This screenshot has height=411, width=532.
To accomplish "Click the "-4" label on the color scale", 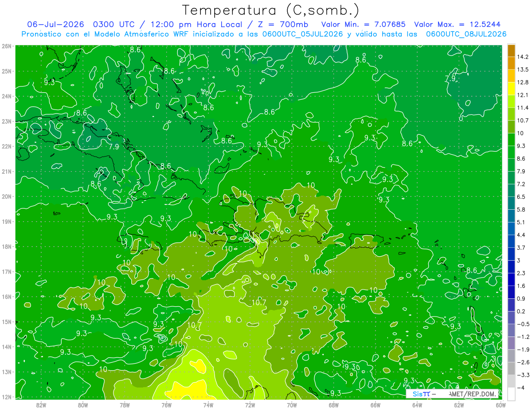I will pyautogui.click(x=520, y=388).
